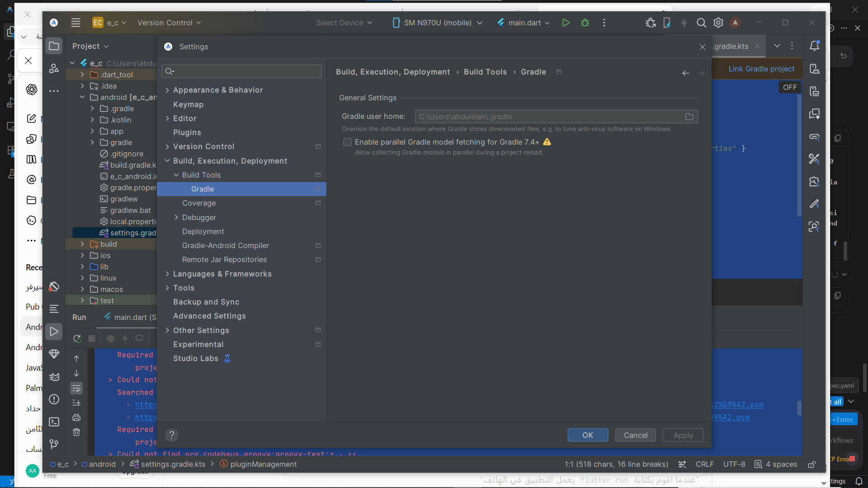Expand the Editor settings group
The width and height of the screenshot is (868, 488).
point(167,118)
